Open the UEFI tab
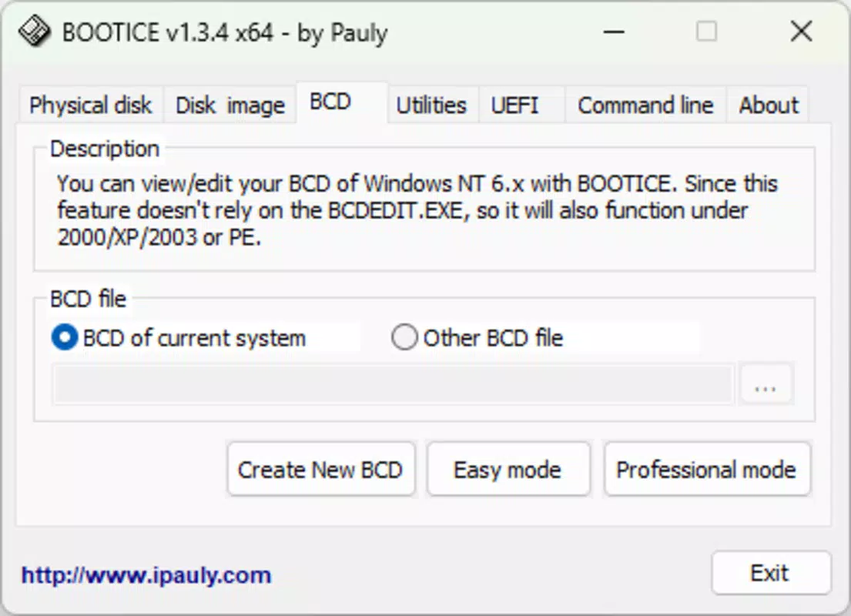Image resolution: width=851 pixels, height=616 pixels. click(521, 105)
